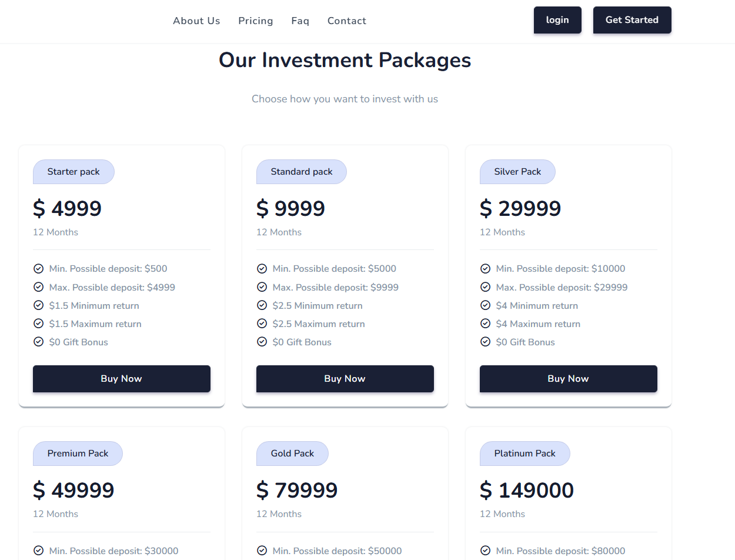Click check icon beside Min. deposit $80000

[486, 551]
